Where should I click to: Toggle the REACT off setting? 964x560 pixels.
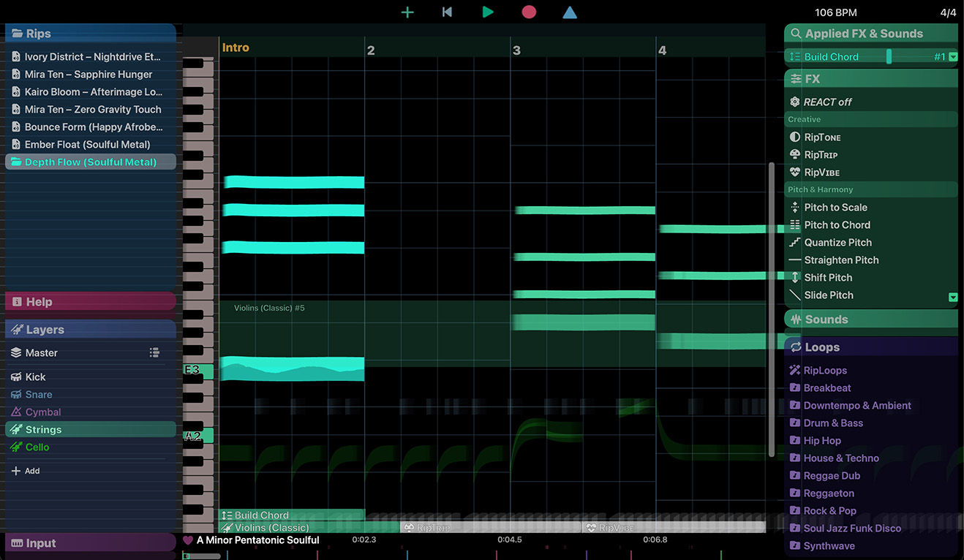pyautogui.click(x=827, y=102)
